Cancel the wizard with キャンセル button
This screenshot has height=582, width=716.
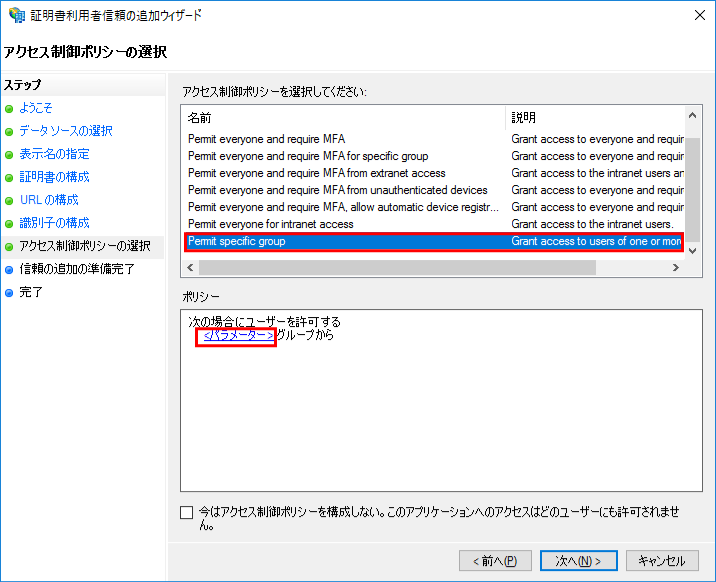tap(662, 561)
